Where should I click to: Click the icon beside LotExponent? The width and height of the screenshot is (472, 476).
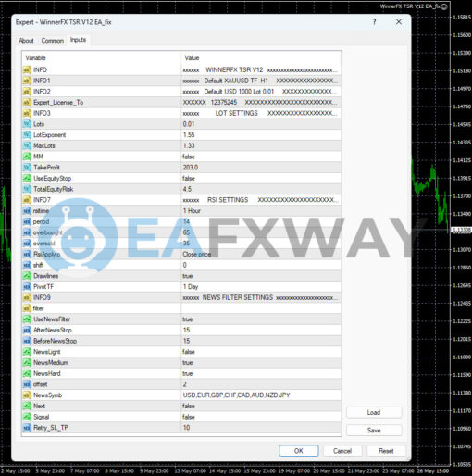(x=27, y=135)
